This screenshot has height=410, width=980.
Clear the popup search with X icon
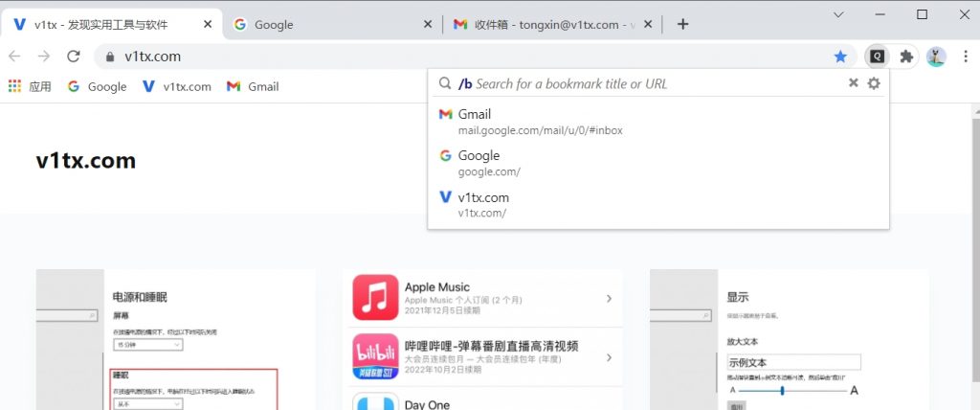(x=853, y=82)
